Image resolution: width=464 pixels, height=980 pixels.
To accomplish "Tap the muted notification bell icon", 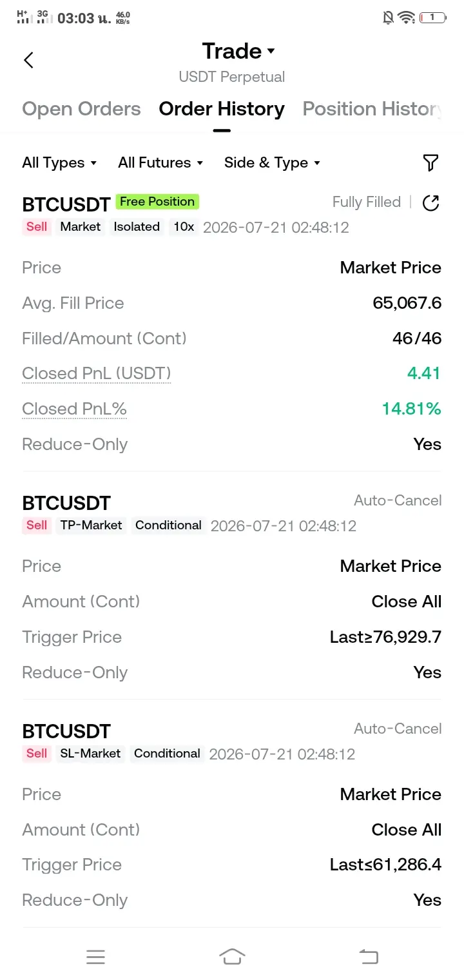I will (388, 17).
